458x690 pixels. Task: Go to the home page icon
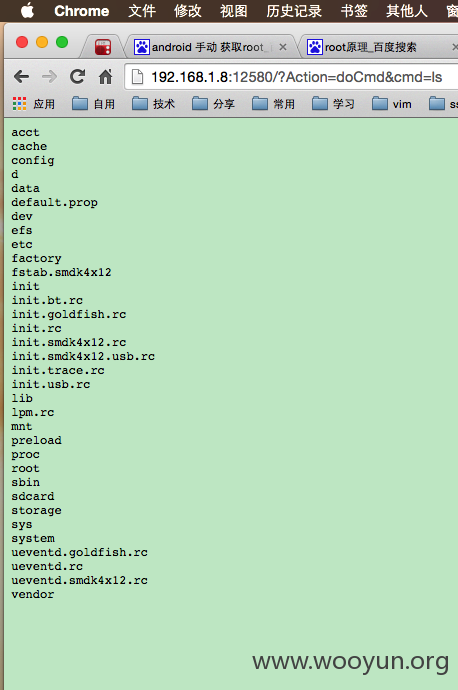pos(105,77)
